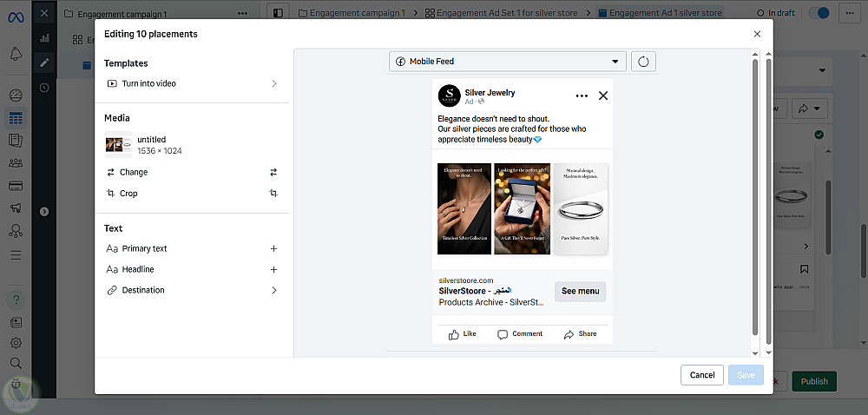
Task: Open Audiences people icon
Action: (16, 163)
